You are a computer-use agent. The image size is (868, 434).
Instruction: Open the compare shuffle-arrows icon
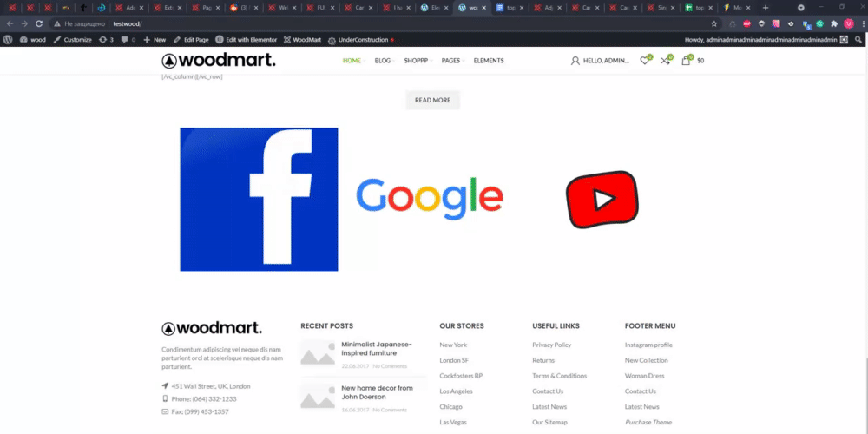click(x=666, y=61)
